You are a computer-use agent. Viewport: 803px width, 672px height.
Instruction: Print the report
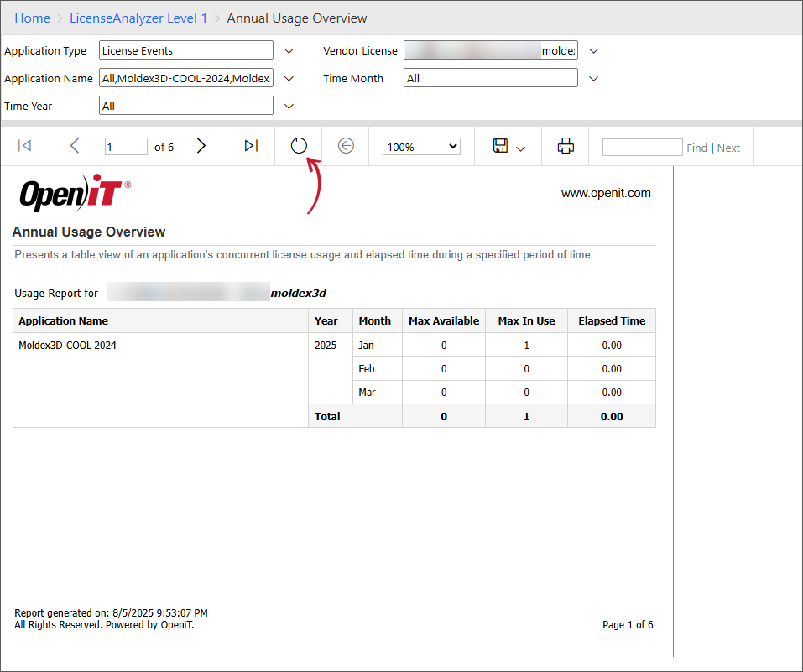(566, 146)
